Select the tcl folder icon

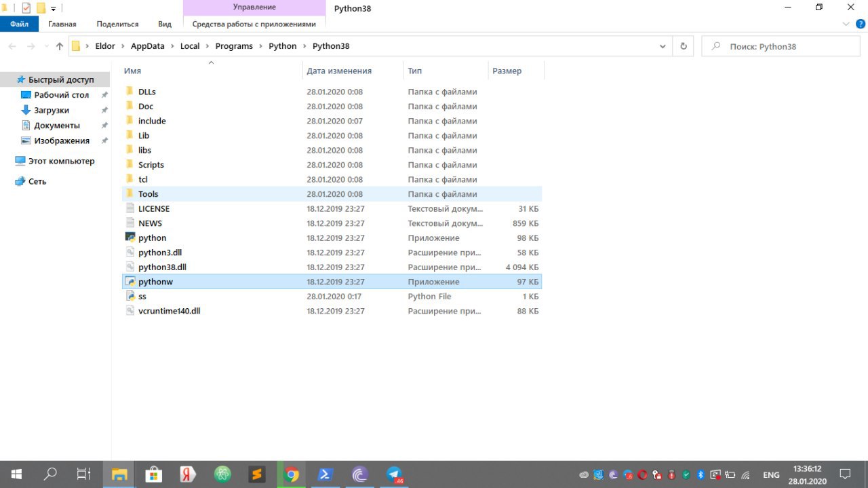pyautogui.click(x=130, y=179)
